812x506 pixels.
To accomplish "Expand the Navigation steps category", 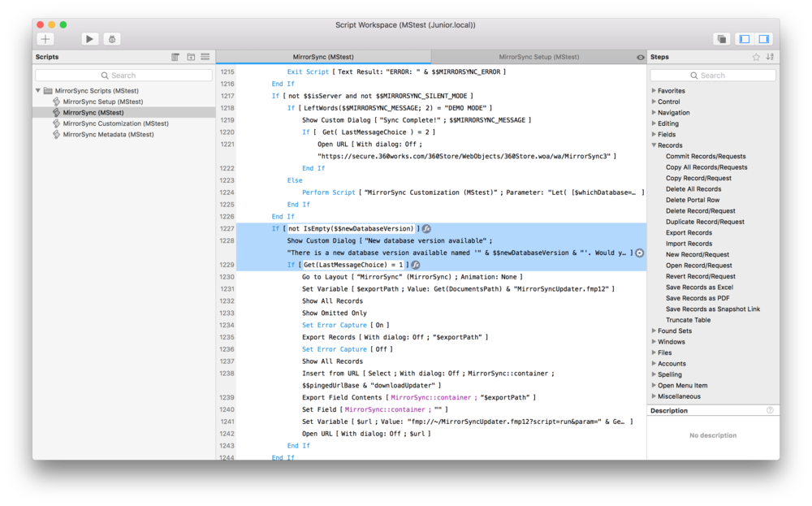I will point(654,113).
